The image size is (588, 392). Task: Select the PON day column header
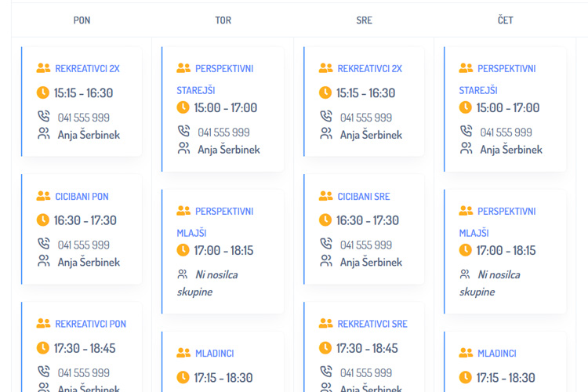coord(82,20)
